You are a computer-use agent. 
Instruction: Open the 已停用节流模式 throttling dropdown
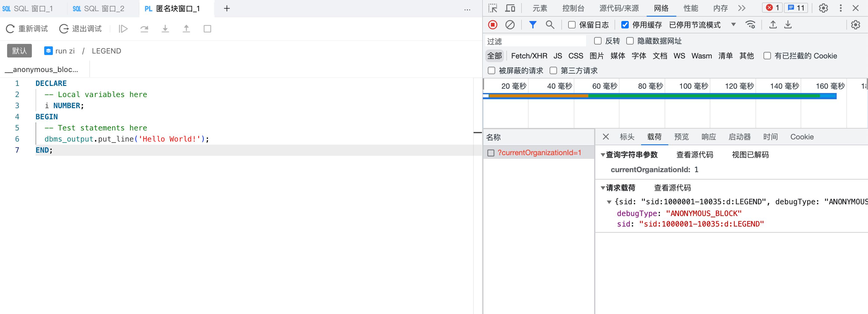(x=733, y=25)
